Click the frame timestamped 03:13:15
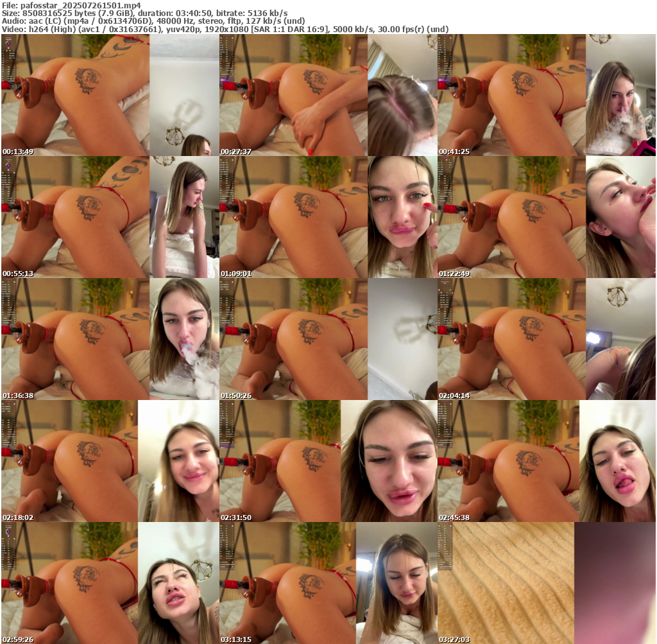Viewport: 657px width, 644px height. pyautogui.click(x=328, y=583)
